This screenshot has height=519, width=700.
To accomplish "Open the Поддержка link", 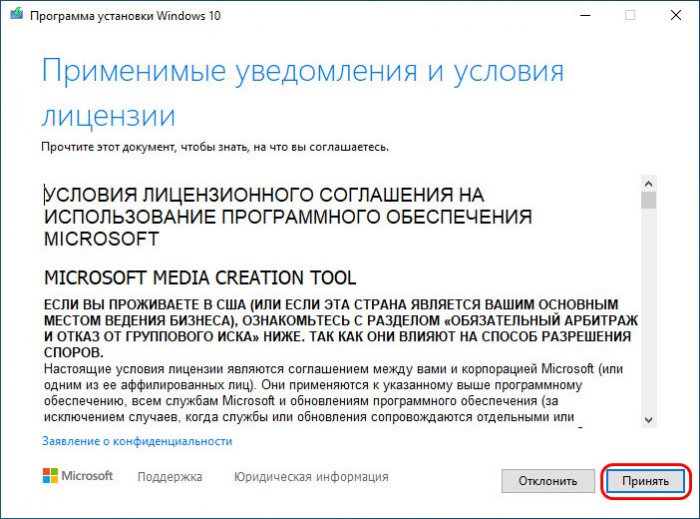I will click(x=170, y=477).
